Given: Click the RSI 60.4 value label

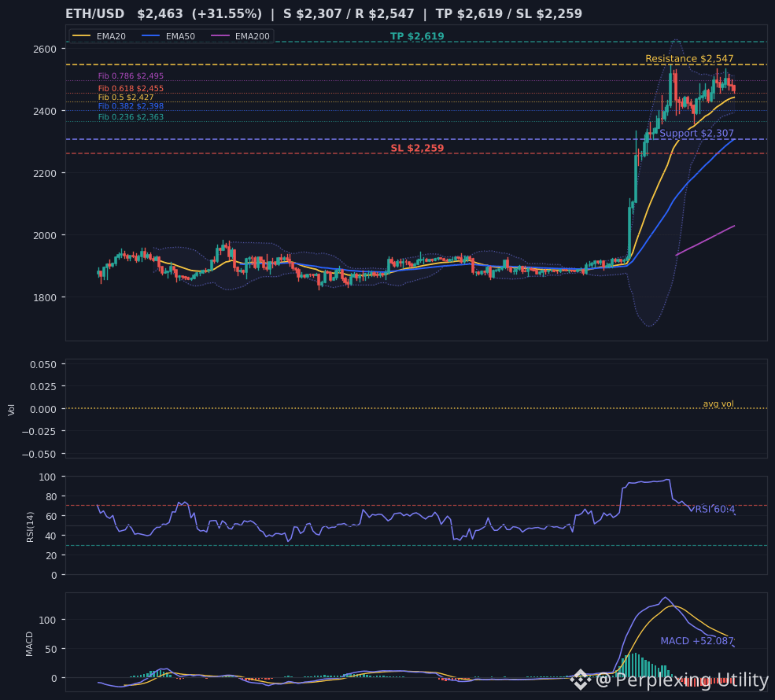Looking at the screenshot, I should pyautogui.click(x=714, y=510).
